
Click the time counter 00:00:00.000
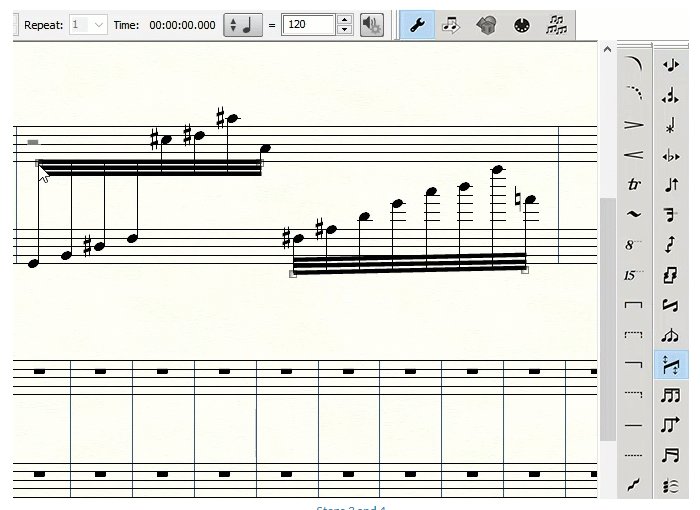182,25
